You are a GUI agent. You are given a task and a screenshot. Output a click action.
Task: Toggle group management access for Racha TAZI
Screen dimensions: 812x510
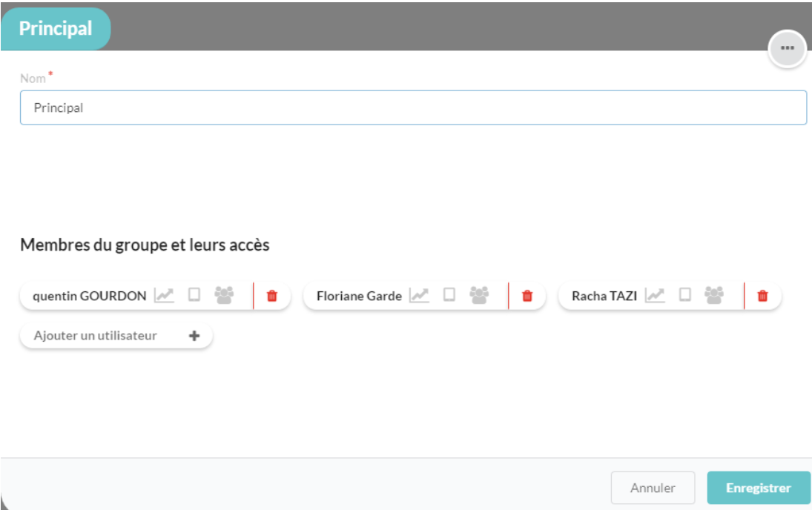[x=714, y=295]
